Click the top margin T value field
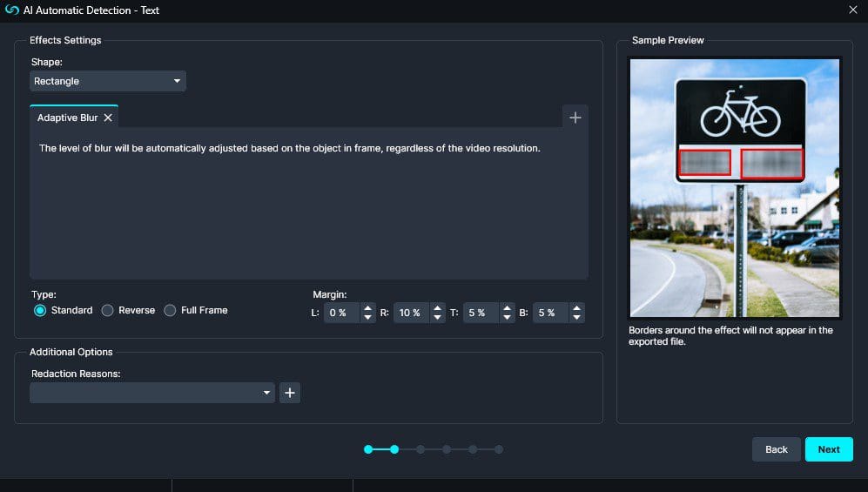The height and width of the screenshot is (492, 868). (481, 313)
